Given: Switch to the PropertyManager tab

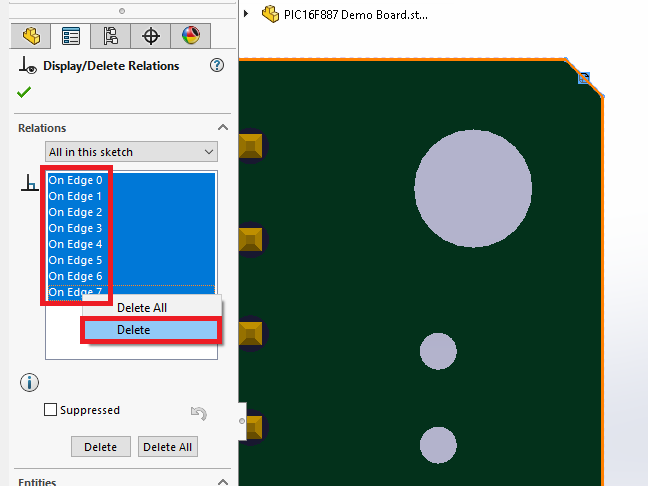Looking at the screenshot, I should coord(71,37).
